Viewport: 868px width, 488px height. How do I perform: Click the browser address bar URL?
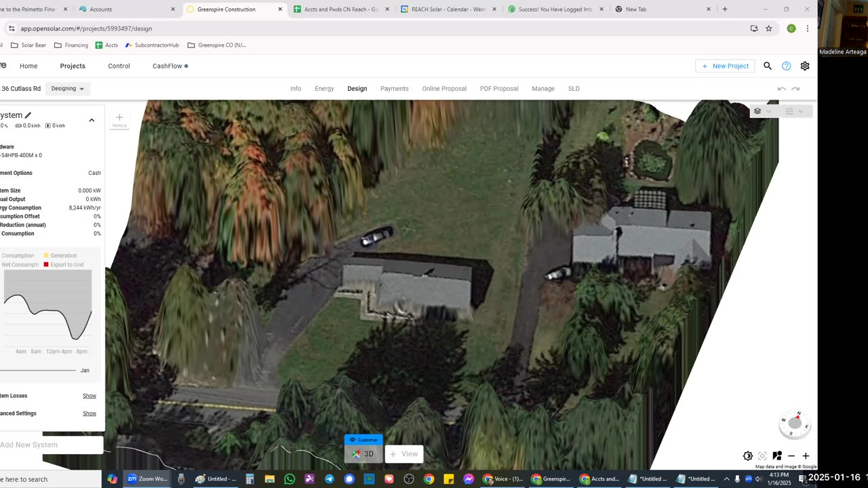86,28
